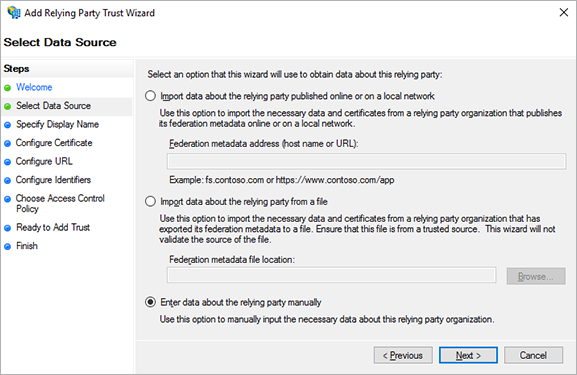The height and width of the screenshot is (375, 577).
Task: Click the green bullet next to Select Data Source
Action: [7, 106]
